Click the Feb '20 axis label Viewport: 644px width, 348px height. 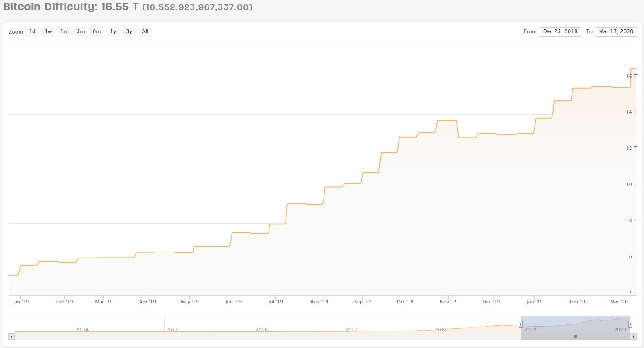pyautogui.click(x=578, y=302)
